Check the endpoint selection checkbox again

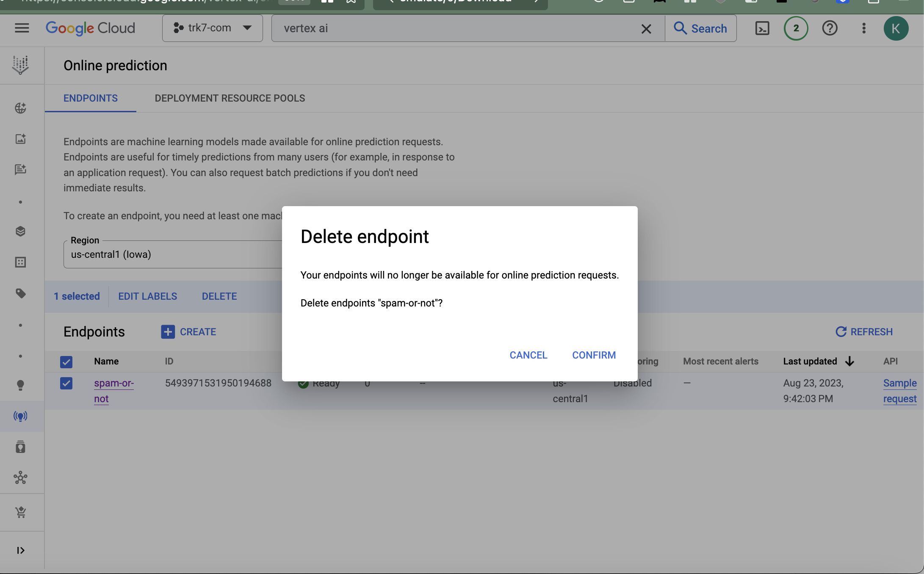click(66, 383)
